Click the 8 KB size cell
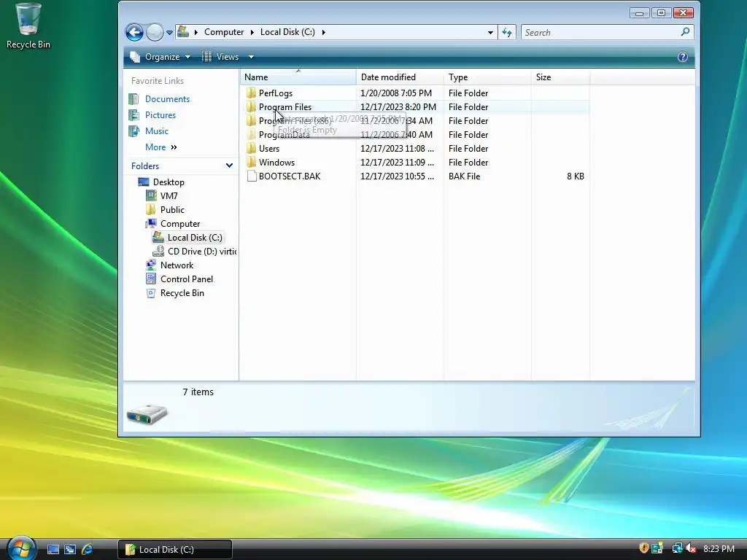Image resolution: width=747 pixels, height=560 pixels. (x=575, y=176)
